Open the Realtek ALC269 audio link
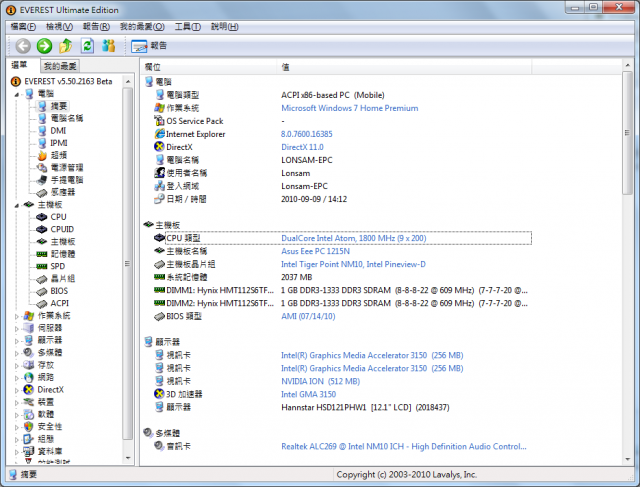 click(404, 447)
